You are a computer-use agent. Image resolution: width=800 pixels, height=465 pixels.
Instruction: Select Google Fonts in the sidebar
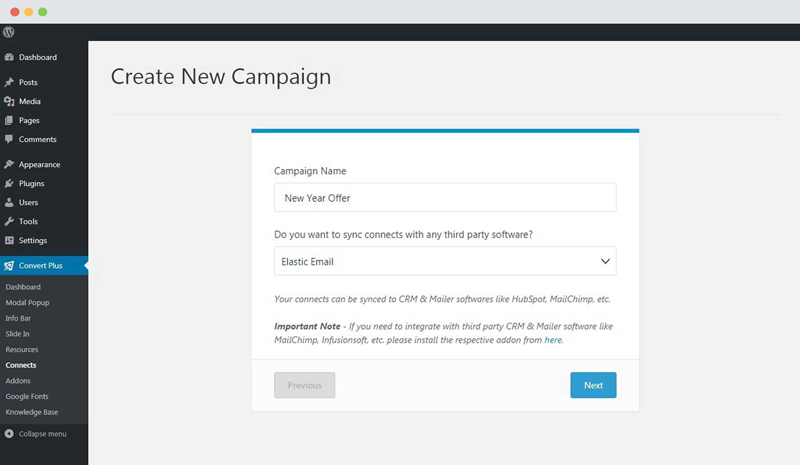pyautogui.click(x=27, y=397)
